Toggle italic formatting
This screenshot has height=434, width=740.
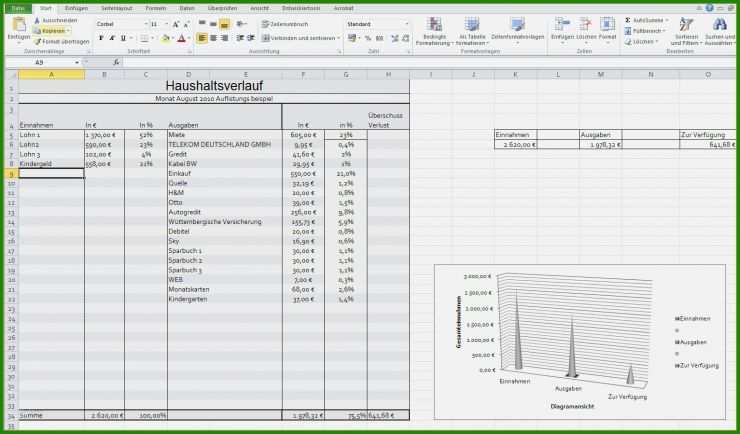tap(112, 38)
